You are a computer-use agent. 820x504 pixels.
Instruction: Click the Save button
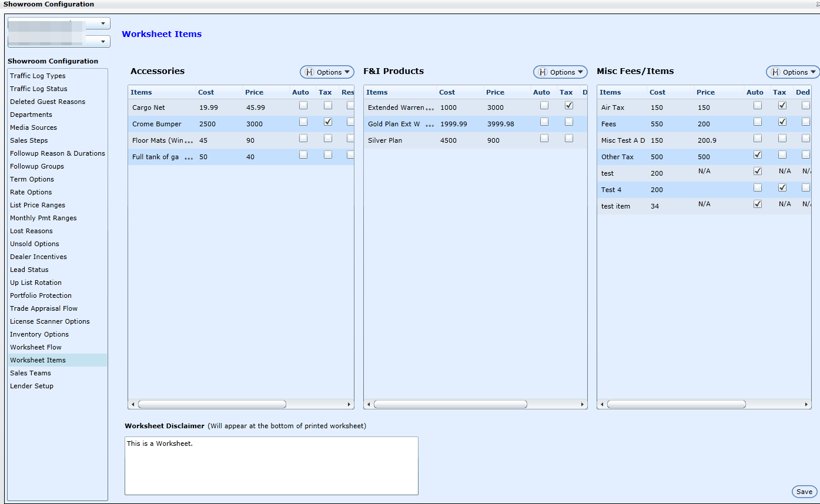(804, 492)
